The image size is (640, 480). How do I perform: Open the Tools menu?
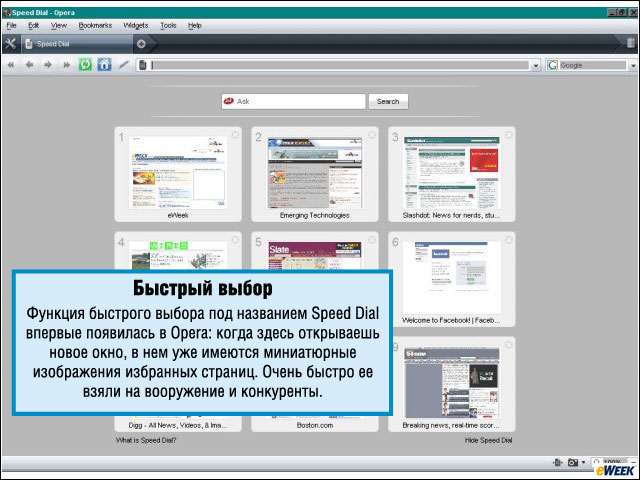pos(168,25)
